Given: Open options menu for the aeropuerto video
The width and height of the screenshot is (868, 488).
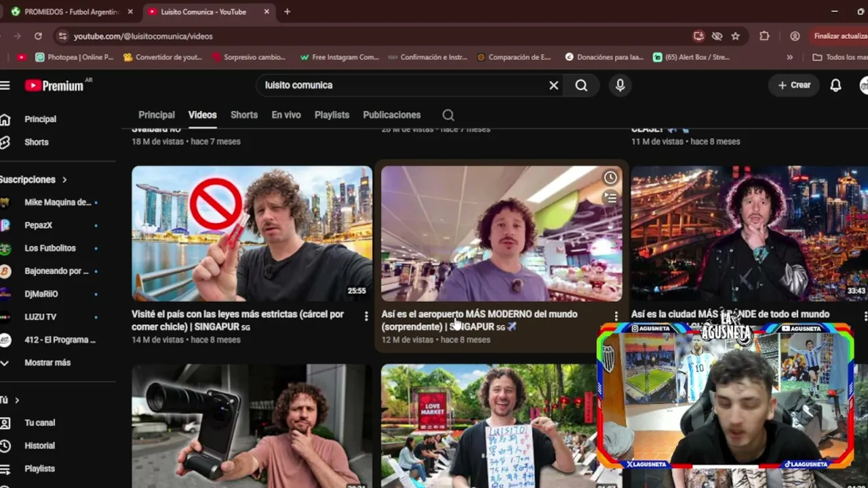Looking at the screenshot, I should tap(616, 316).
